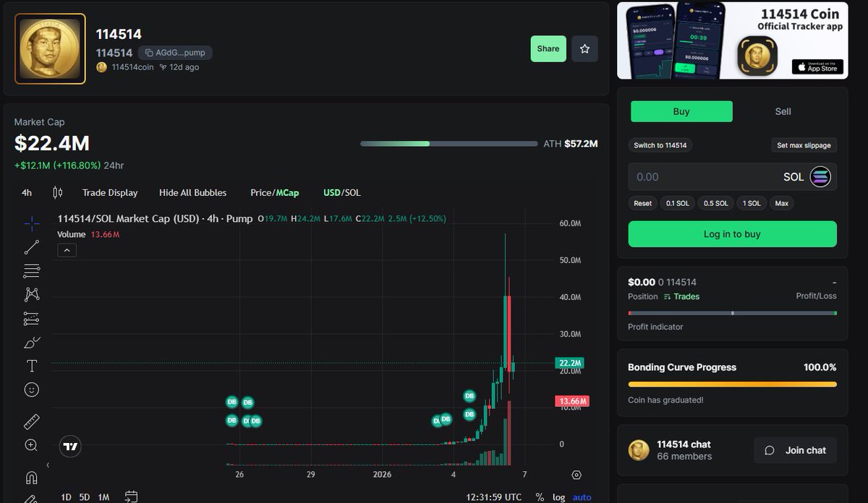Hide All Bubbles on chart
Screen dimensions: 868x503
click(x=192, y=192)
